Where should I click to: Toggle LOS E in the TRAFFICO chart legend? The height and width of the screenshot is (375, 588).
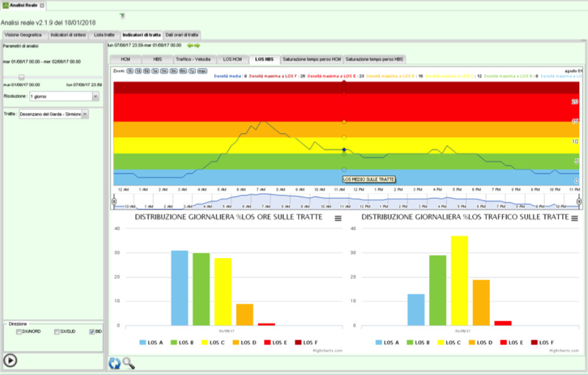tap(512, 343)
